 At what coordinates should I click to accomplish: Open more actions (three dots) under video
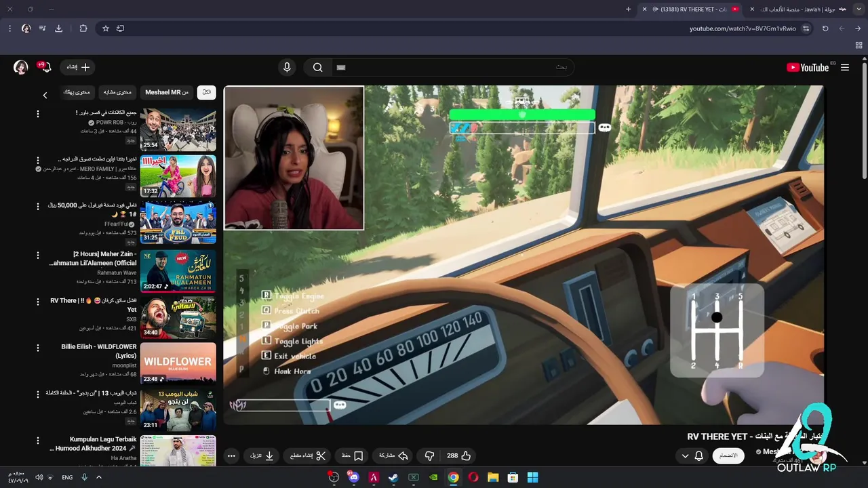click(x=231, y=455)
